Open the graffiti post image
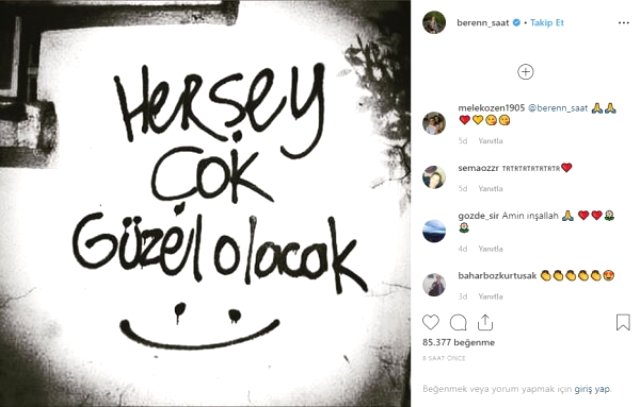 point(205,203)
